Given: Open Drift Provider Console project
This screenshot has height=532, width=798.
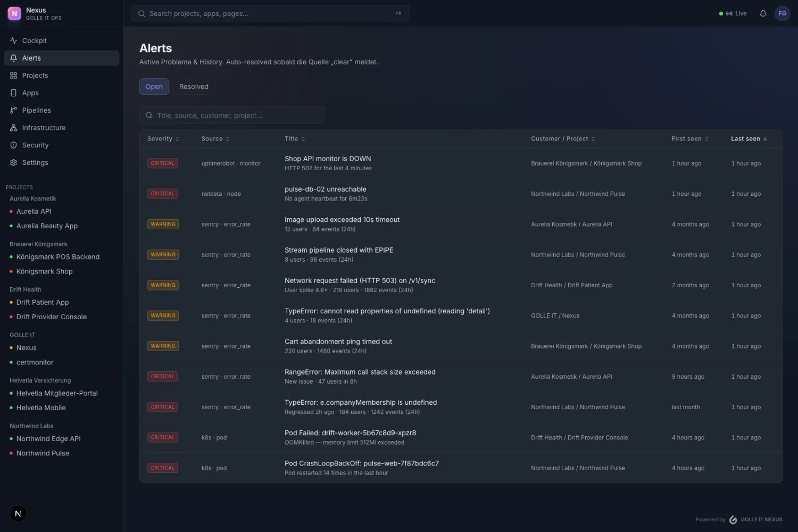Looking at the screenshot, I should [62, 317].
